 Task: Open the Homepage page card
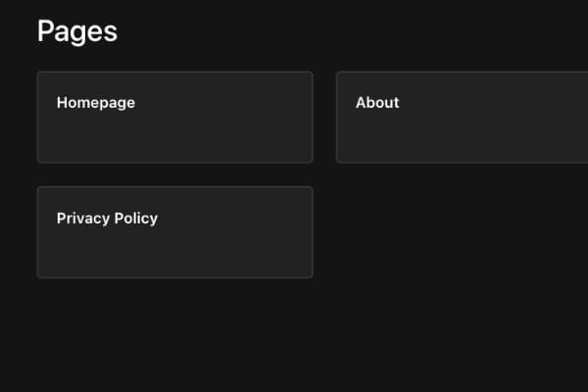[x=174, y=117]
